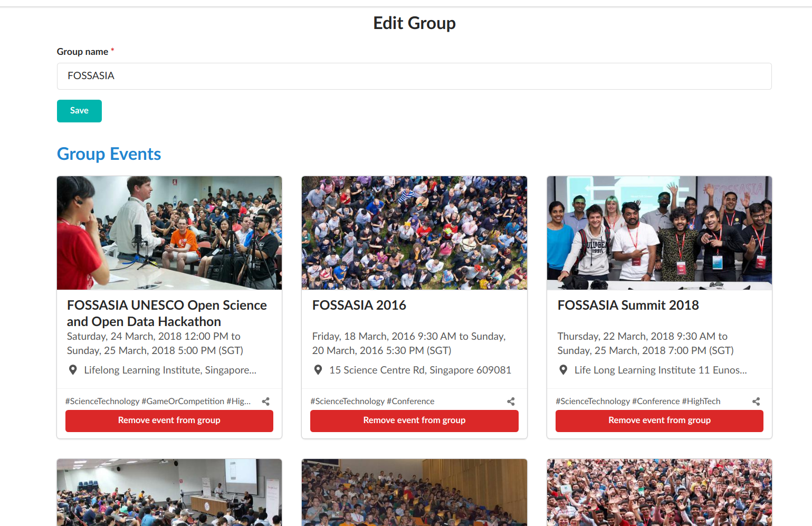Save the group name
This screenshot has width=812, height=526.
[79, 111]
